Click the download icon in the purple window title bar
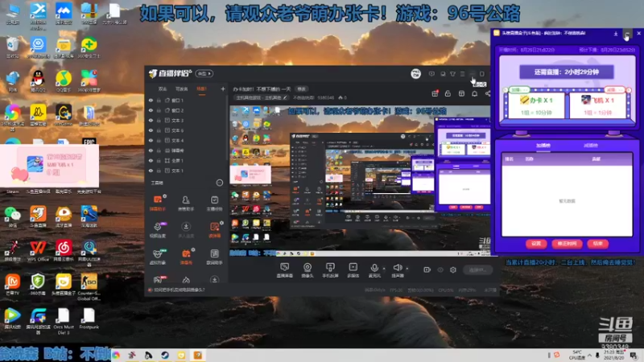This screenshot has height=362, width=644. click(x=616, y=34)
